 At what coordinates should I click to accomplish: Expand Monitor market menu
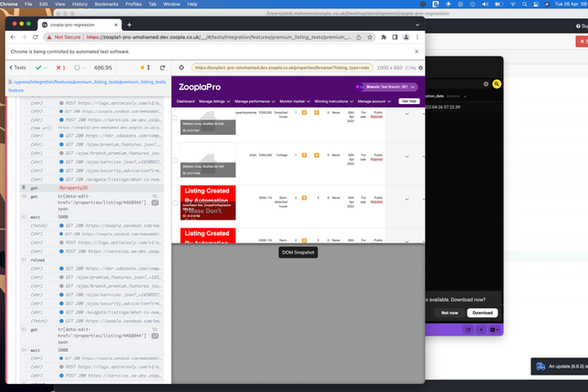pyautogui.click(x=294, y=101)
